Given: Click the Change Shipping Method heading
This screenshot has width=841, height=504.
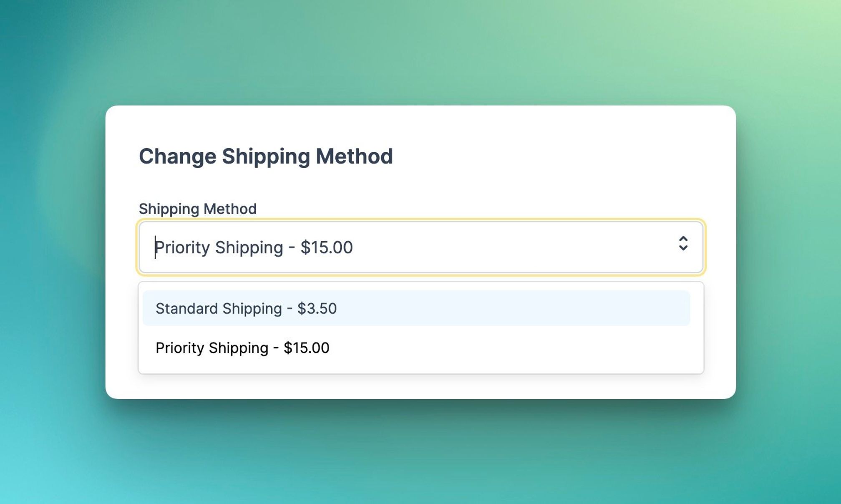Looking at the screenshot, I should (266, 156).
